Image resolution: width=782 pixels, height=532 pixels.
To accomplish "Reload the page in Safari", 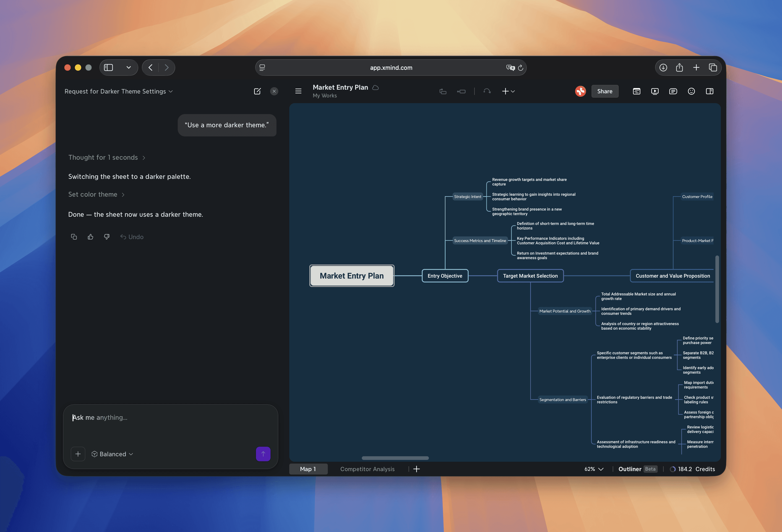I will click(521, 68).
